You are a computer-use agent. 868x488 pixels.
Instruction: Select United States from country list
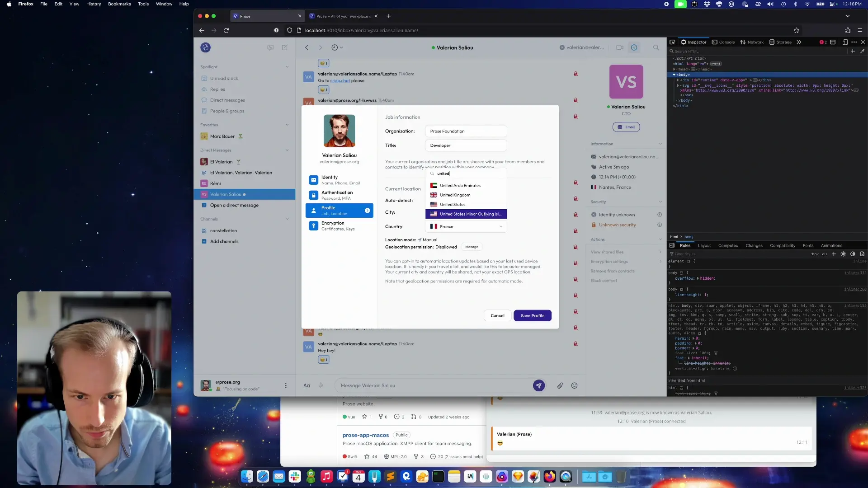click(x=453, y=204)
